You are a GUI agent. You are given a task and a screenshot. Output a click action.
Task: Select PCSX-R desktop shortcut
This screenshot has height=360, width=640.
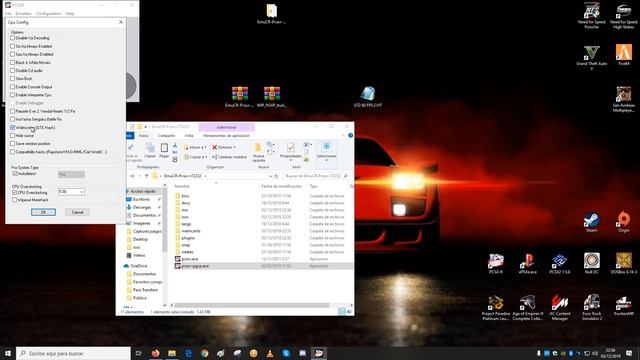(x=496, y=264)
